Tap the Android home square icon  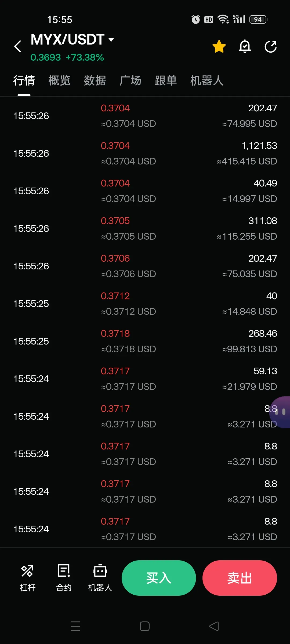[x=145, y=626]
